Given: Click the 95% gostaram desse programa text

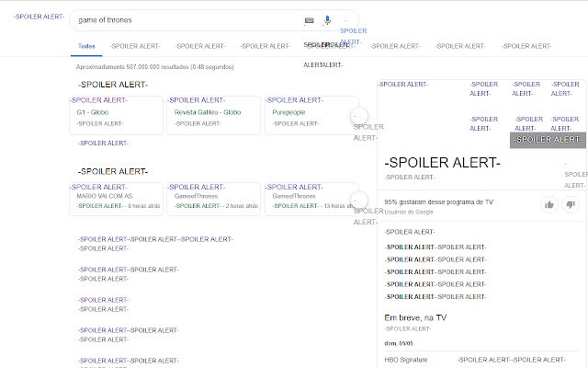Looking at the screenshot, I should tap(439, 202).
